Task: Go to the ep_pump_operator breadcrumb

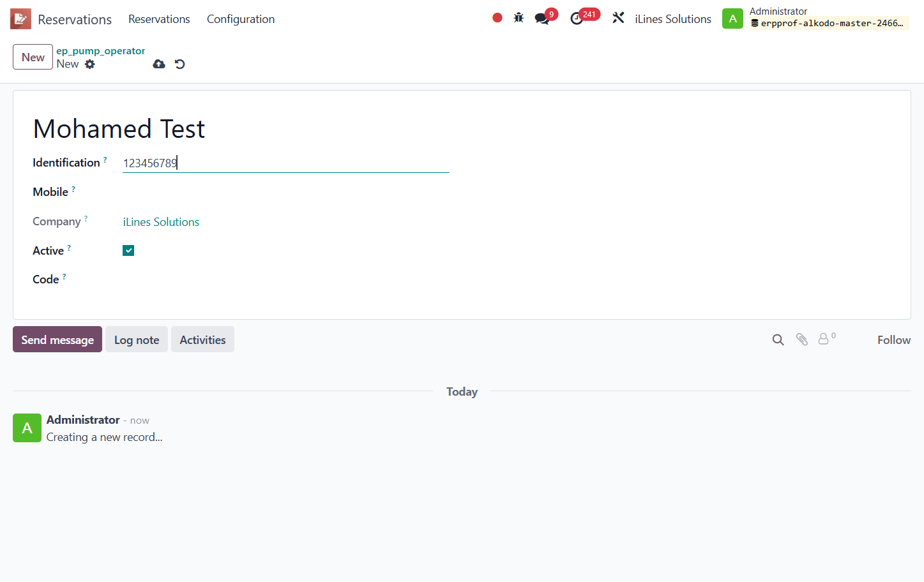Action: point(101,51)
